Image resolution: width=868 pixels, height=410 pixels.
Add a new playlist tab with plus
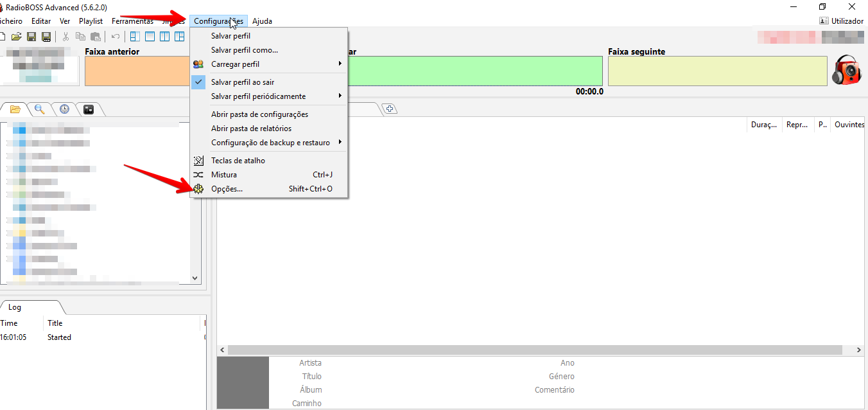[390, 109]
